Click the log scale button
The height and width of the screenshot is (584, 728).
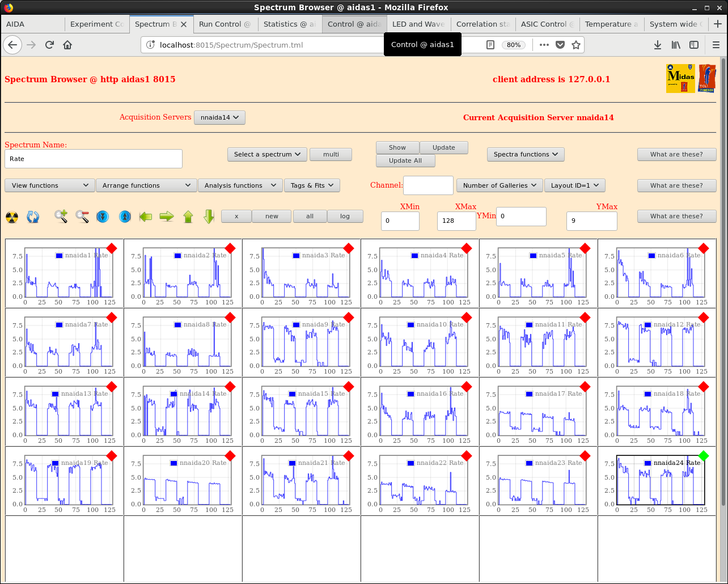tap(345, 216)
